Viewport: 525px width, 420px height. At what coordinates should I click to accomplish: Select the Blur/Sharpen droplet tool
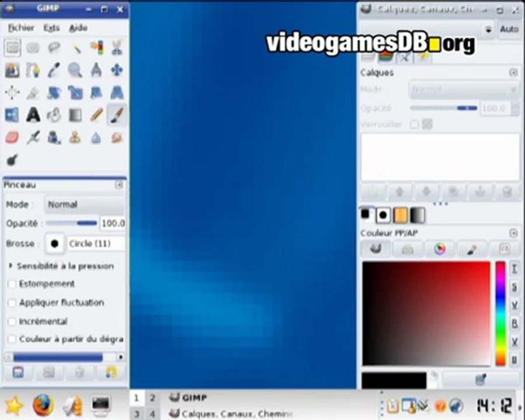(x=96, y=138)
